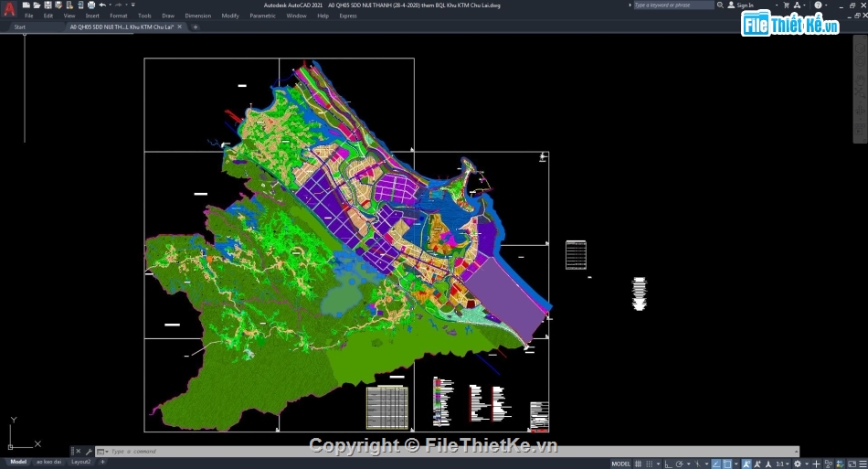Open the Autodesk App Store cart icon
The height and width of the screenshot is (469, 868).
click(x=786, y=5)
